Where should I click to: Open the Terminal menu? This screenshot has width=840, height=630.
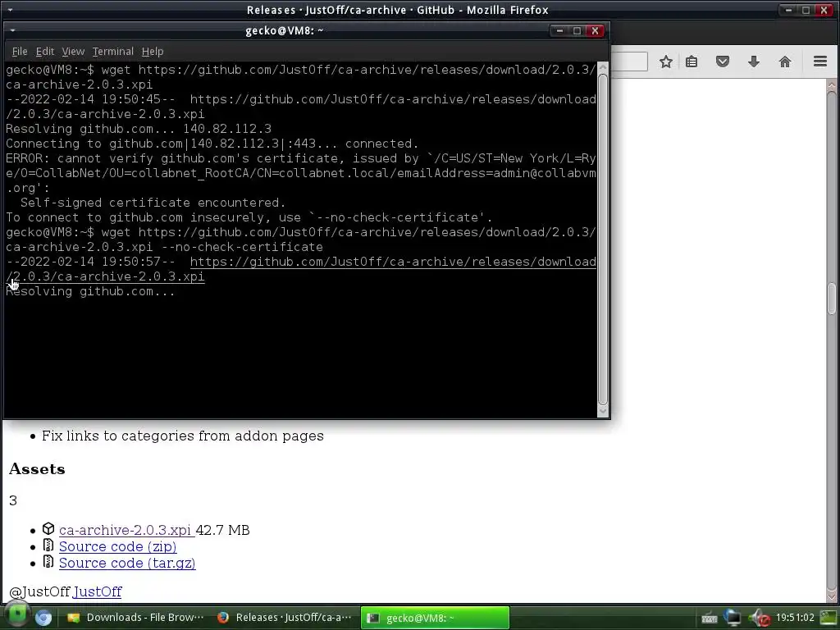click(113, 52)
